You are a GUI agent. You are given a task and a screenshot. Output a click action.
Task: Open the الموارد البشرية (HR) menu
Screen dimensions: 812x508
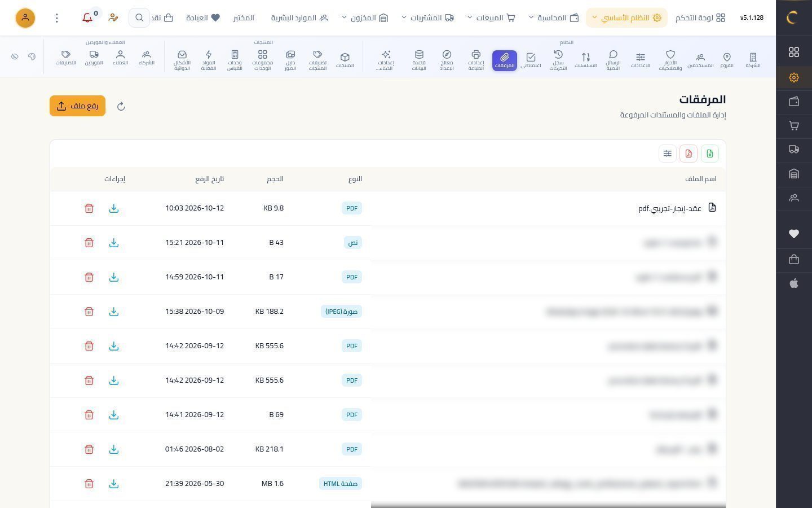coord(299,18)
